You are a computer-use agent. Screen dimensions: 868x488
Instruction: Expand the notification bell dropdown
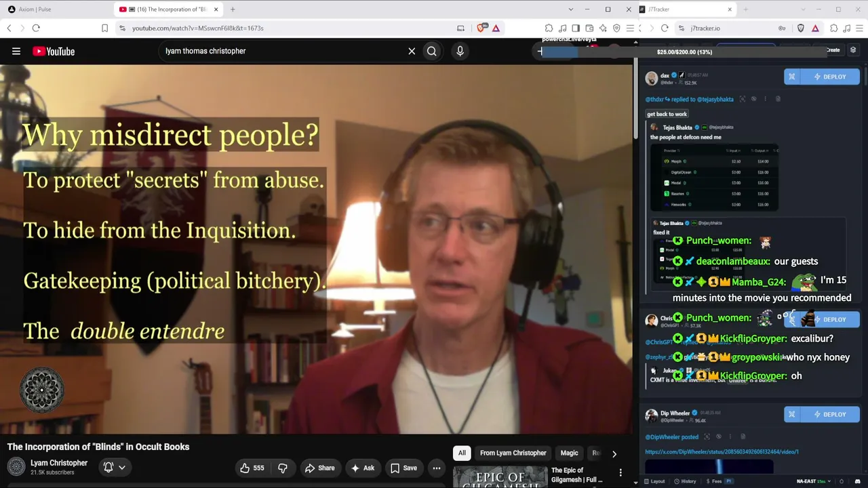pyautogui.click(x=114, y=467)
